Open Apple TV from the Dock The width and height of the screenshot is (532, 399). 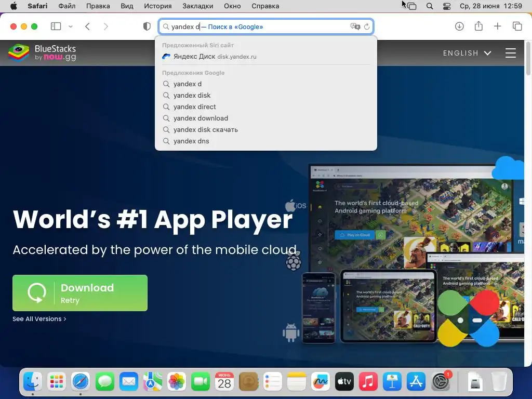pos(344,382)
